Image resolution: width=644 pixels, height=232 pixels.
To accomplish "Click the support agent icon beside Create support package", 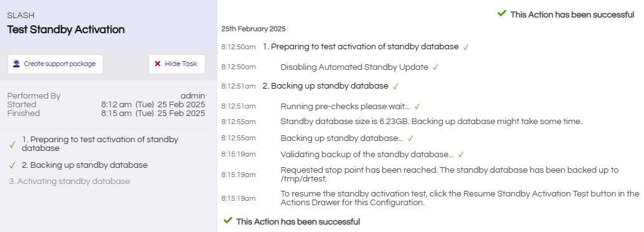I will point(16,64).
